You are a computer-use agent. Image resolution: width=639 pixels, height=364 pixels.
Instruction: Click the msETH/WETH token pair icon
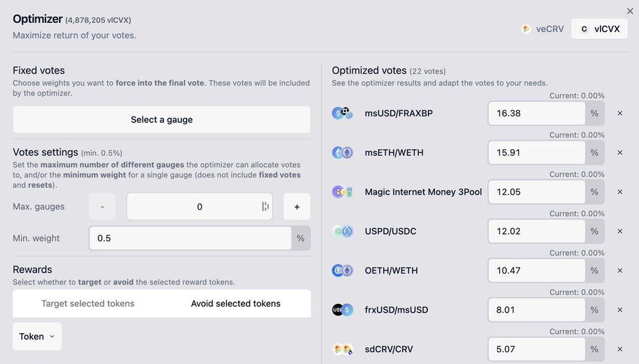click(x=342, y=152)
